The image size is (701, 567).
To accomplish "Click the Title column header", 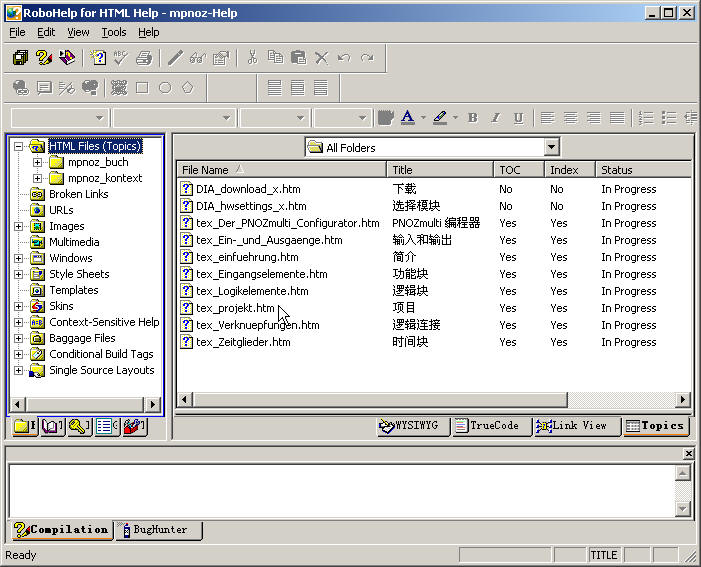I will click(x=440, y=170).
